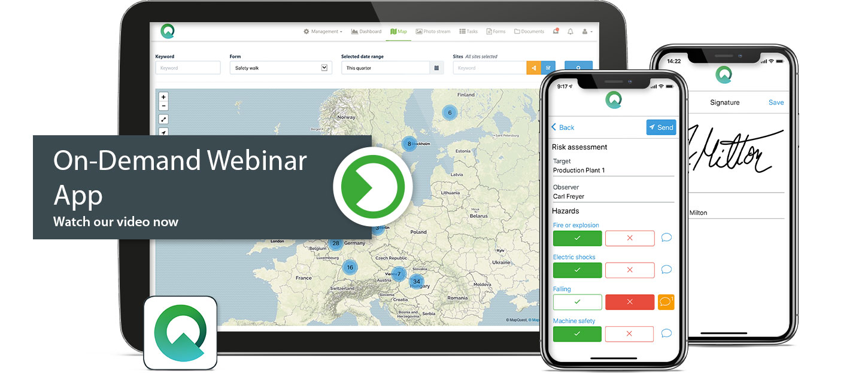Open comment for Fire or explosion
The image size is (868, 374).
point(666,238)
